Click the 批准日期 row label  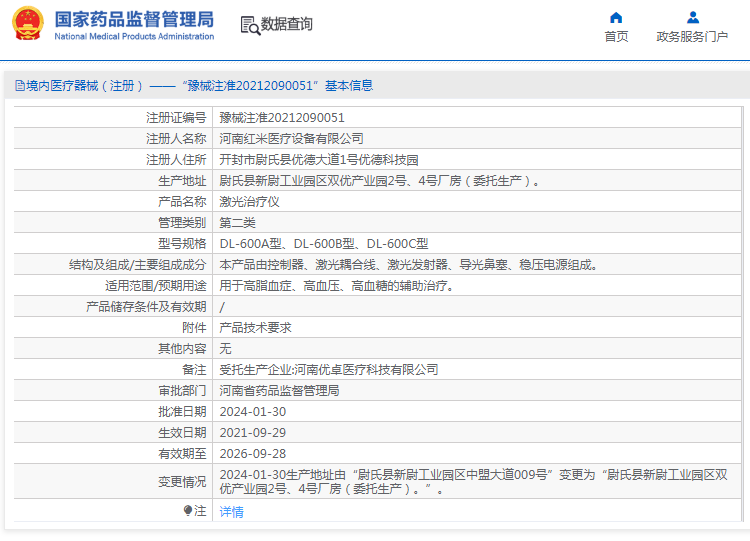182,412
